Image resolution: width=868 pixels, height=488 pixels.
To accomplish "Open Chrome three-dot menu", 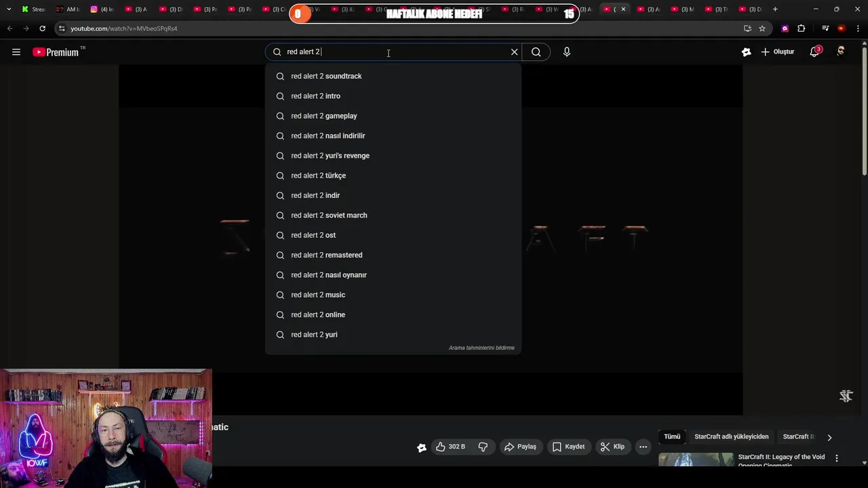I will pyautogui.click(x=859, y=28).
